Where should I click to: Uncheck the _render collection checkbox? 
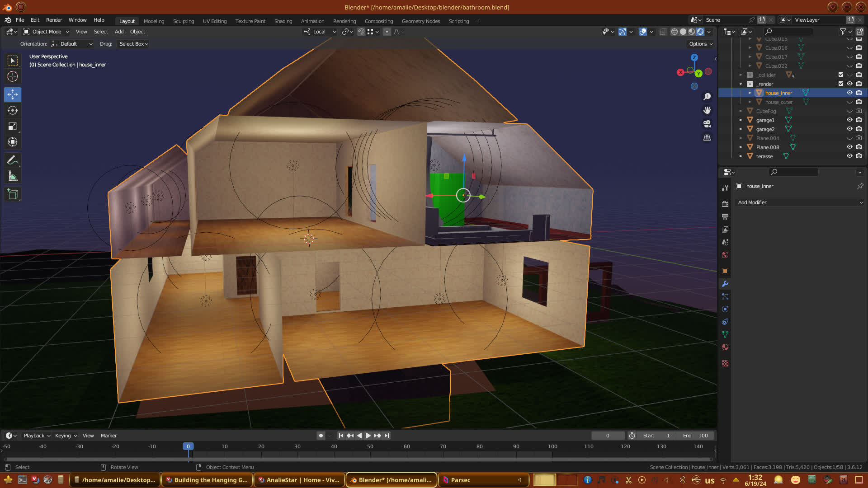841,84
